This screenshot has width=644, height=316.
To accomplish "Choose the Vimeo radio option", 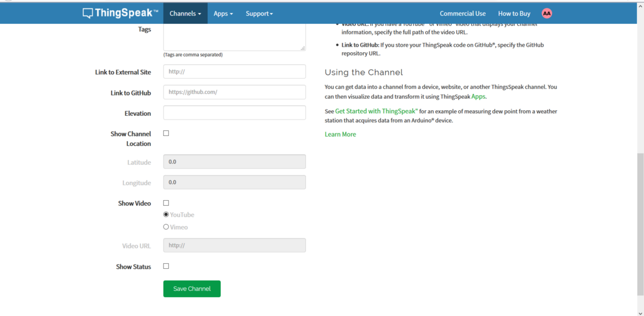I will point(166,227).
